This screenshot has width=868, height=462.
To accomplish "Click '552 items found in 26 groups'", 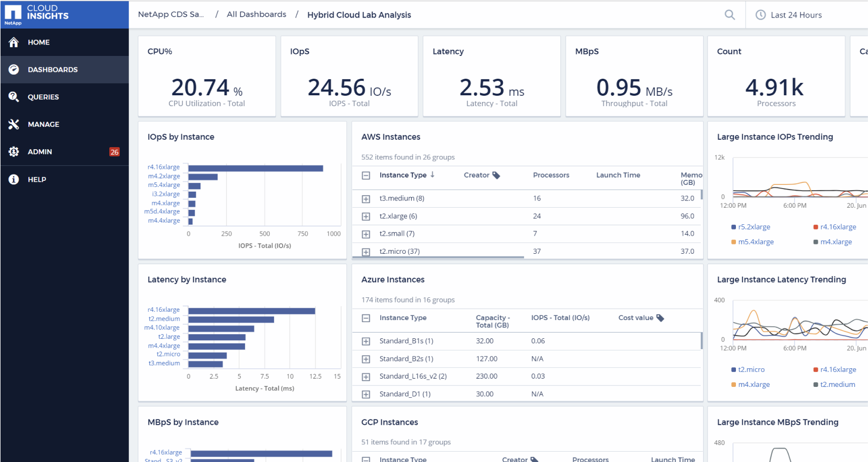I will [408, 157].
